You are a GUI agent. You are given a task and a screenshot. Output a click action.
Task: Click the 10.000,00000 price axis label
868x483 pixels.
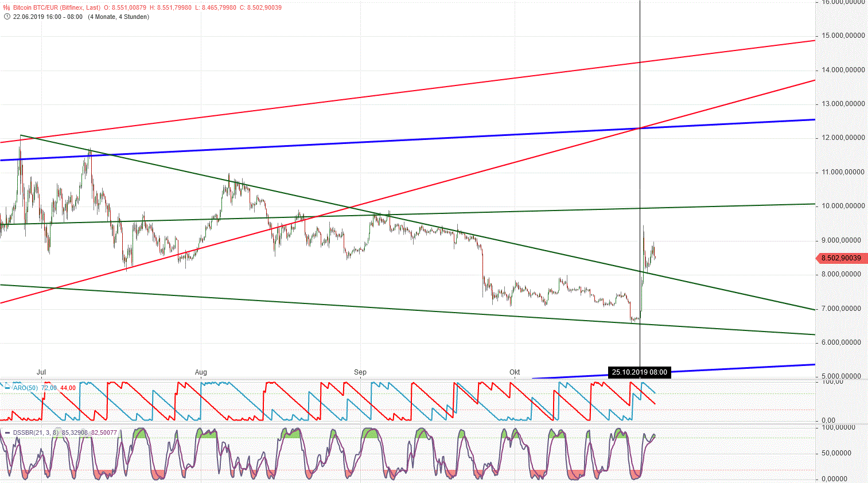click(x=843, y=206)
